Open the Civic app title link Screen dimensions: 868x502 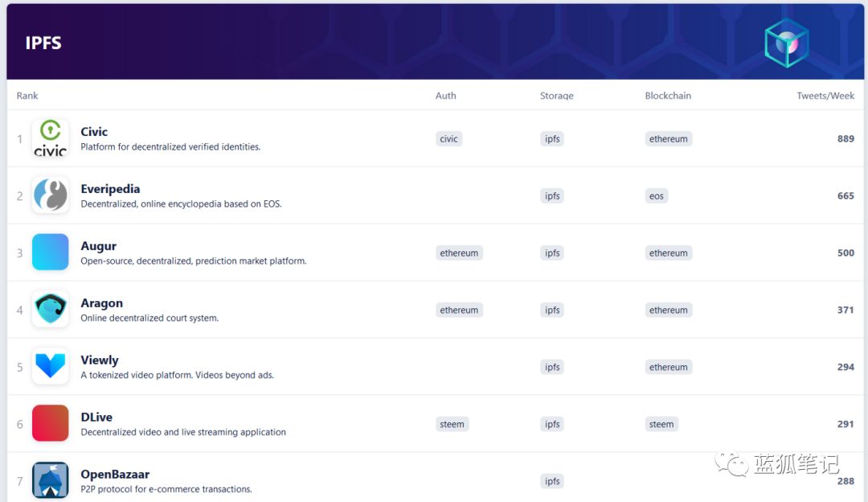(94, 132)
